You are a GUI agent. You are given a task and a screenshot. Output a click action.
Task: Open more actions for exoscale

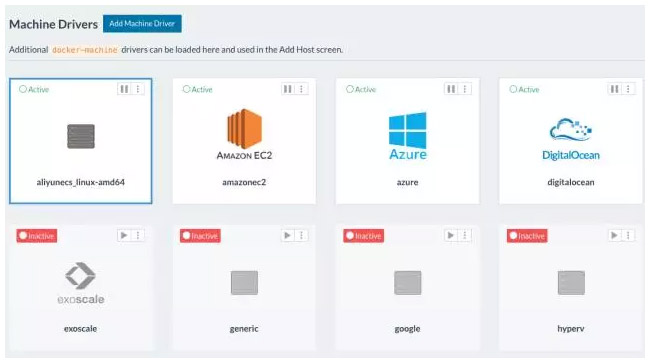coord(138,235)
